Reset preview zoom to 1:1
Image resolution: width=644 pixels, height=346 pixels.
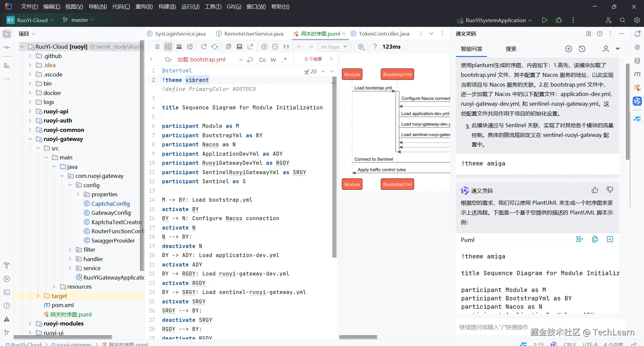[286, 47]
